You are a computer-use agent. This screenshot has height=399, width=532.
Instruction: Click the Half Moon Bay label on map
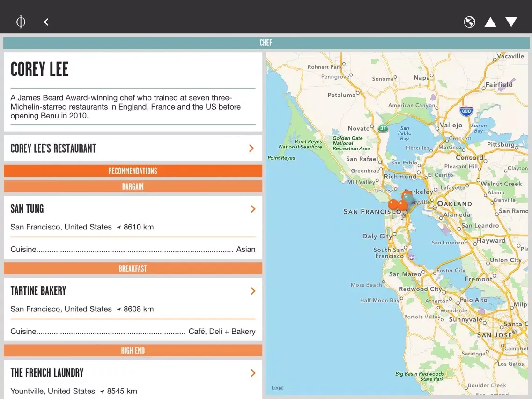point(379,300)
